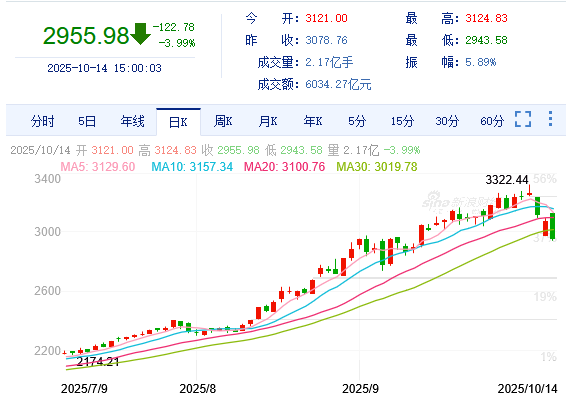Viewport: 579px width, 394px height.
Task: Click the closing value 2955.98 in chart info line
Action: 238,150
